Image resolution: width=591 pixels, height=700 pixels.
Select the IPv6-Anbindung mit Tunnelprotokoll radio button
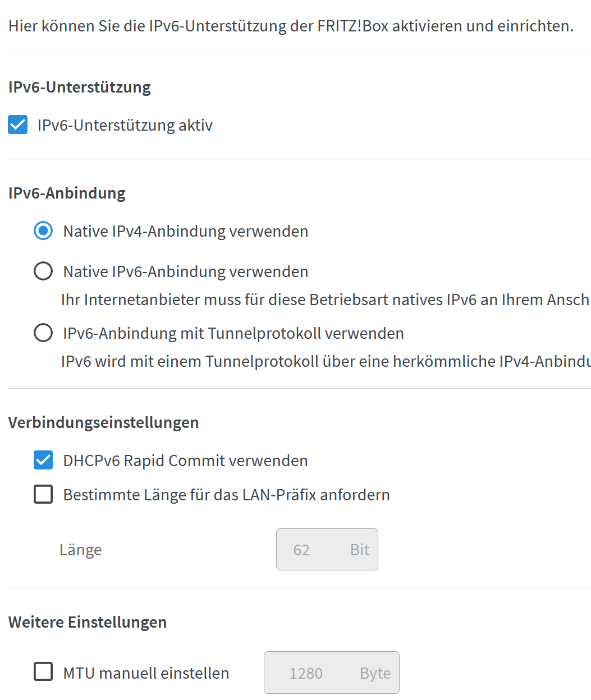pyautogui.click(x=43, y=333)
